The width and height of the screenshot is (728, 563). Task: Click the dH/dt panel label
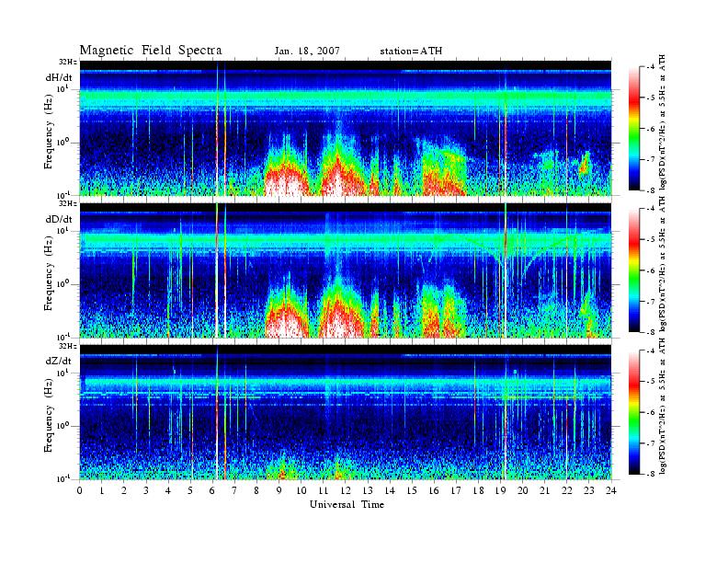[x=59, y=77]
